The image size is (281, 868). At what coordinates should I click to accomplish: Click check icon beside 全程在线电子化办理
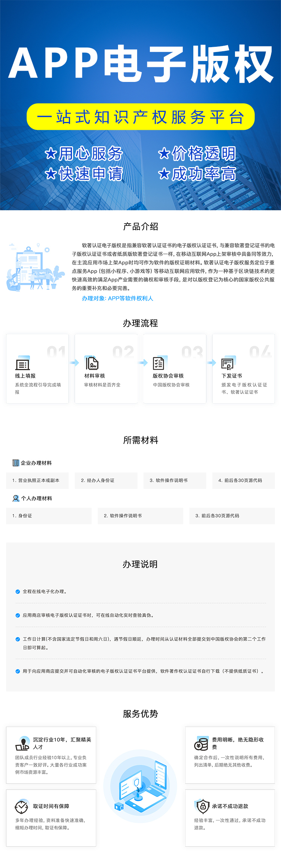(x=18, y=592)
